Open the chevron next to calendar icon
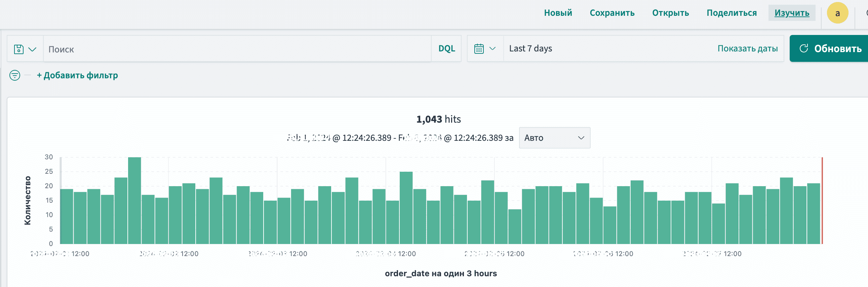This screenshot has height=287, width=868. point(492,49)
